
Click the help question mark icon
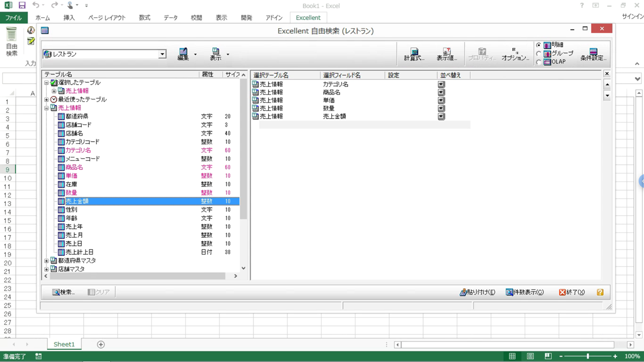(x=600, y=292)
